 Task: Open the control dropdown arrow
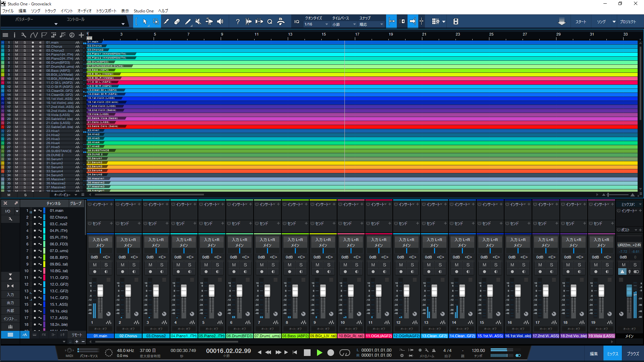(x=123, y=24)
